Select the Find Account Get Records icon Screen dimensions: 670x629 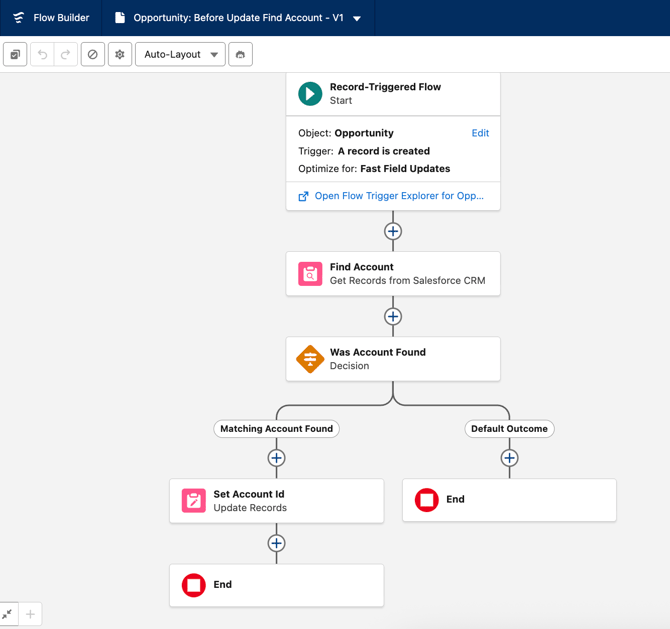310,274
